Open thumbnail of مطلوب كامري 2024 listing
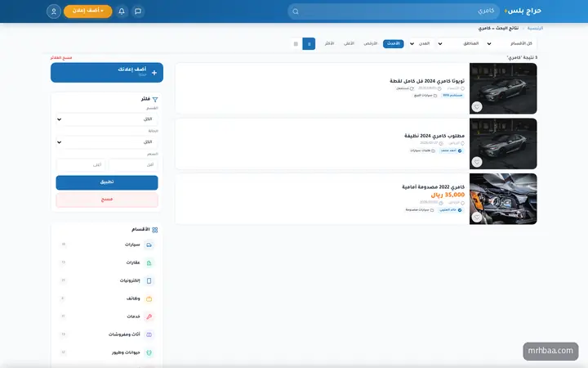 pos(503,143)
